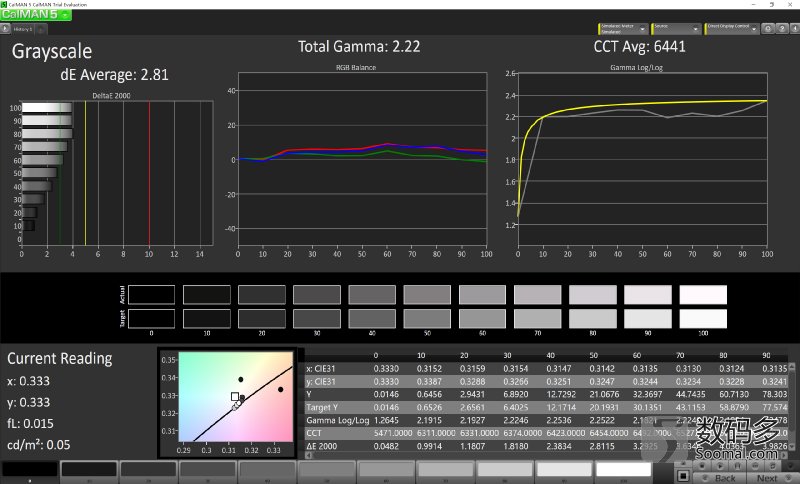Click the pause reading icon
800x484 pixels.
click(737, 466)
